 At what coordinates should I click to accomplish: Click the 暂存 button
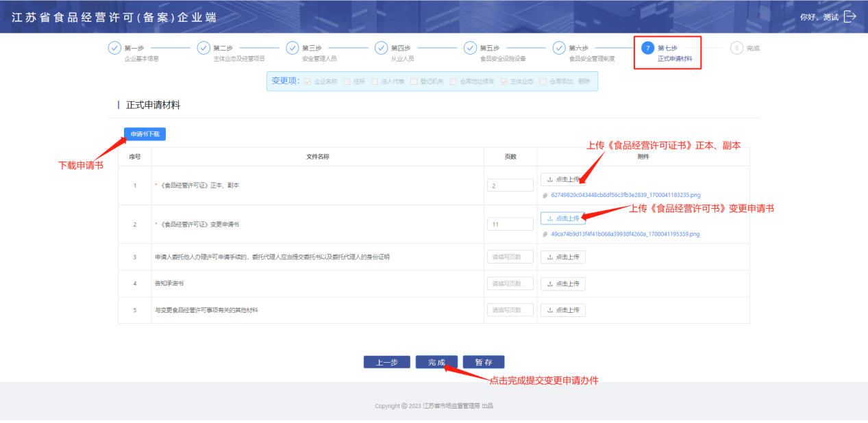(x=484, y=362)
